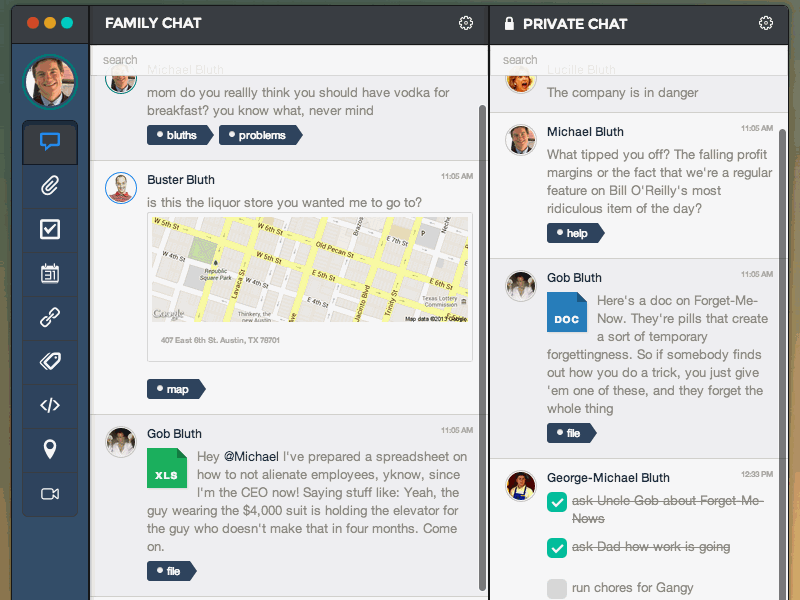Click the 'map' tag under Buster's message
Image resolution: width=800 pixels, height=600 pixels.
click(176, 389)
